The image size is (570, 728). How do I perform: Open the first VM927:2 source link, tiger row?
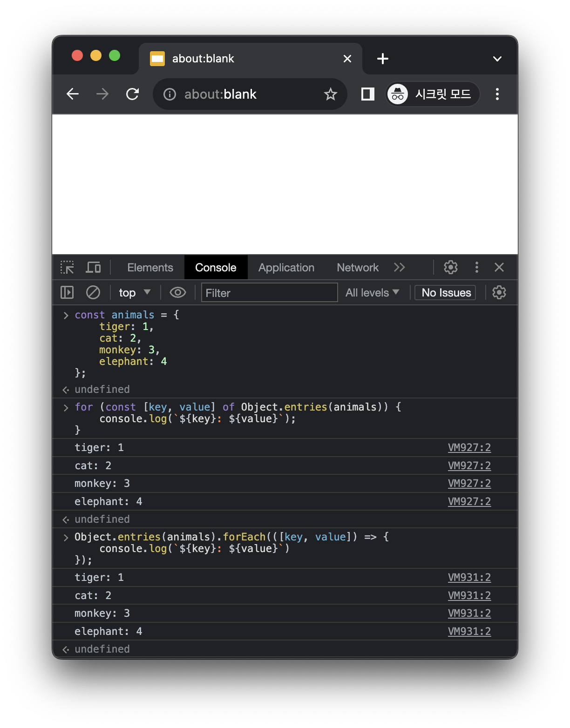(469, 448)
